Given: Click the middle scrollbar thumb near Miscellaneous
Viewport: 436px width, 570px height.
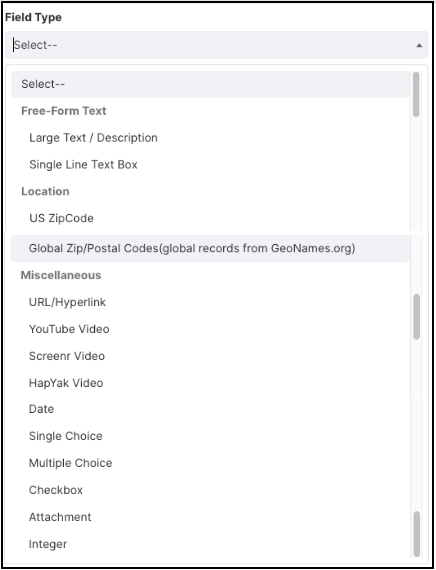Looking at the screenshot, I should pyautogui.click(x=417, y=317).
